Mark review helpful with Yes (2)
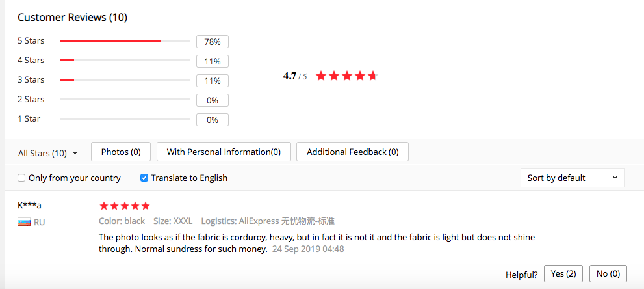The image size is (644, 289). (563, 274)
